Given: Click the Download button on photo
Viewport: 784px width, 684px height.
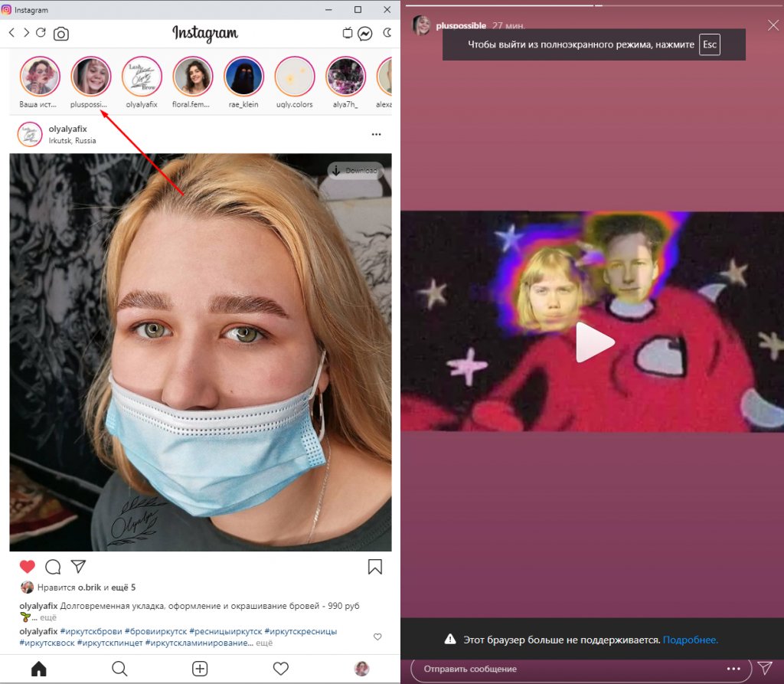Looking at the screenshot, I should point(355,170).
